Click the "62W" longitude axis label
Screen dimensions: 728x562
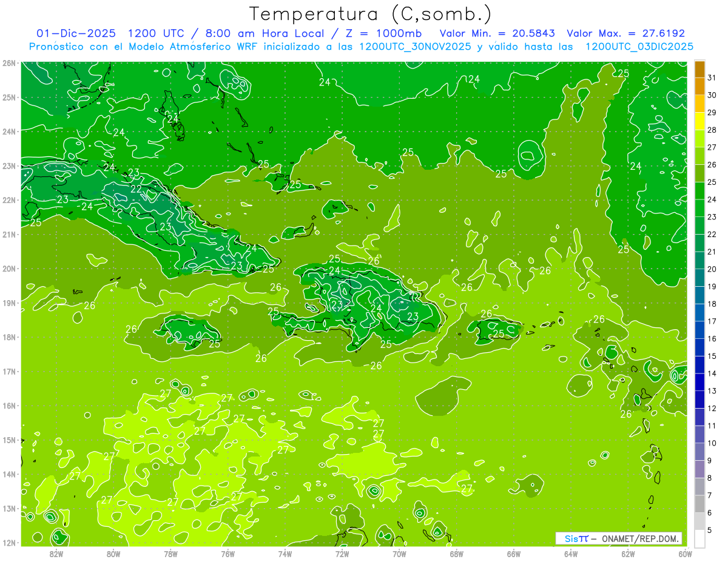point(628,554)
